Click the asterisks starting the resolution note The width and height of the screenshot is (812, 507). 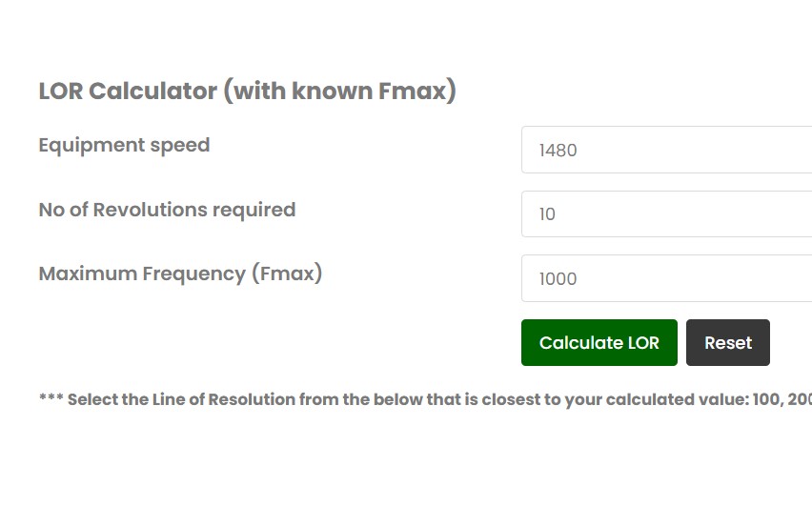coord(51,399)
